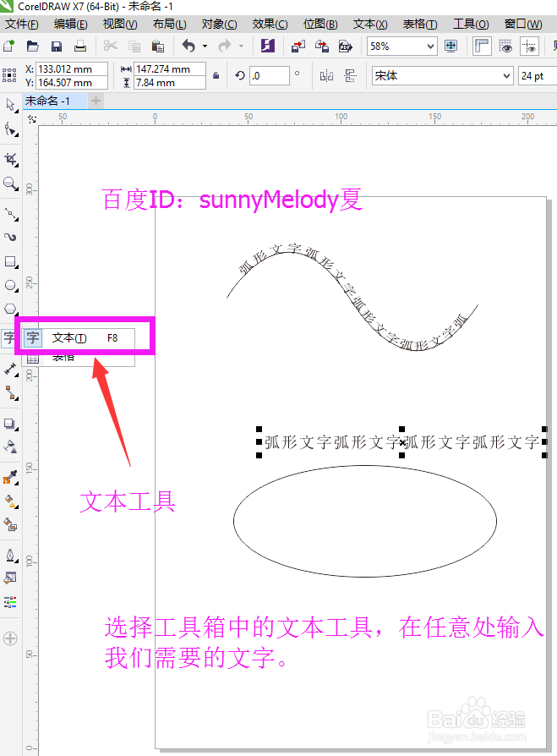Click the toolbox quick customize plus button
The height and width of the screenshot is (756, 557).
point(10,638)
